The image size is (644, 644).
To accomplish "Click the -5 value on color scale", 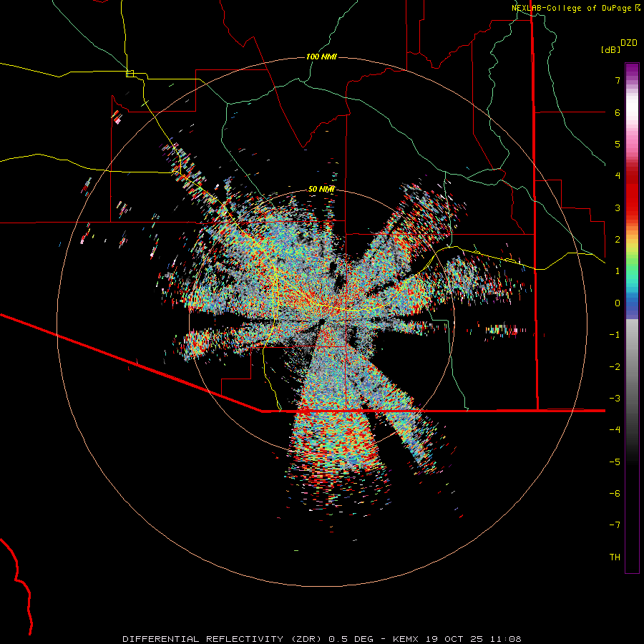I will (x=615, y=462).
